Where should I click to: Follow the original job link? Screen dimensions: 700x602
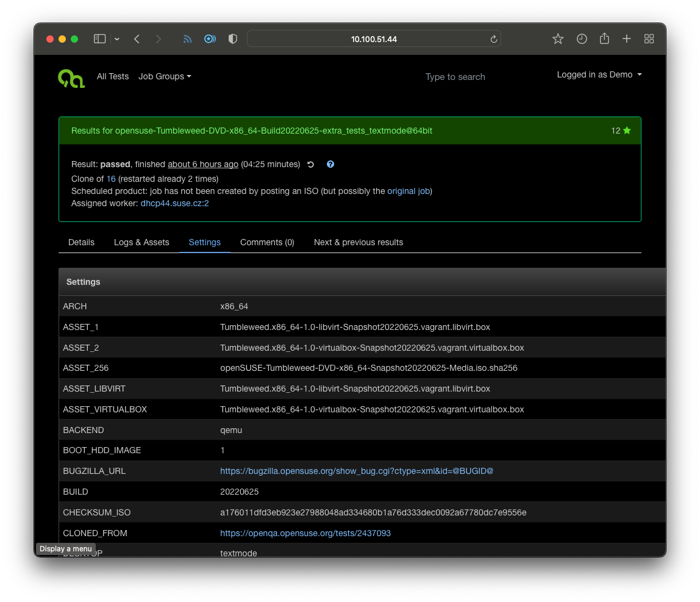tap(409, 191)
